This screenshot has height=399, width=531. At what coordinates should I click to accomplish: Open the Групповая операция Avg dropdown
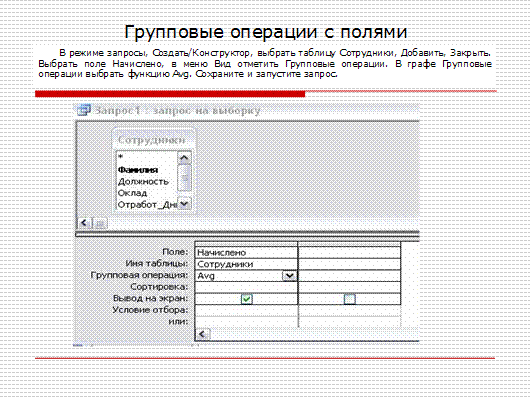pyautogui.click(x=289, y=276)
